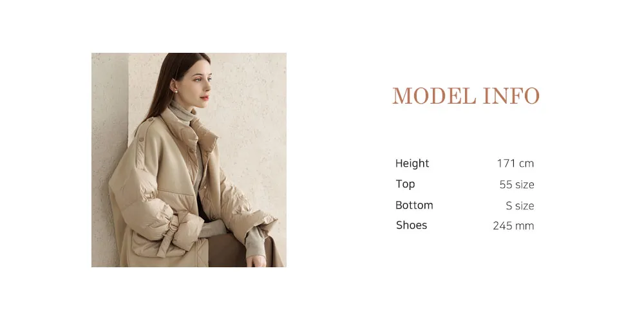Click the 55 size value
Viewport: 644px width, 322px height.
coord(516,185)
